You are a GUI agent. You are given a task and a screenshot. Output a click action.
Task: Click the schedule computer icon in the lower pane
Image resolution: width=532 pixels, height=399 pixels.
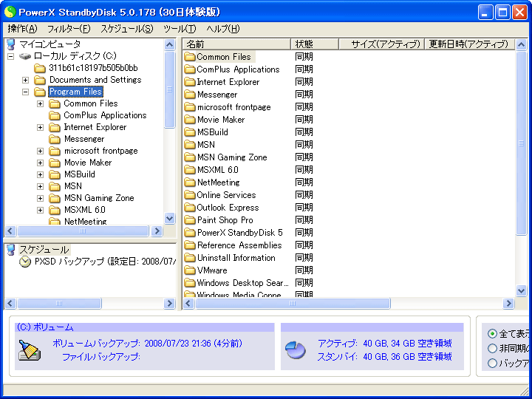[11, 250]
